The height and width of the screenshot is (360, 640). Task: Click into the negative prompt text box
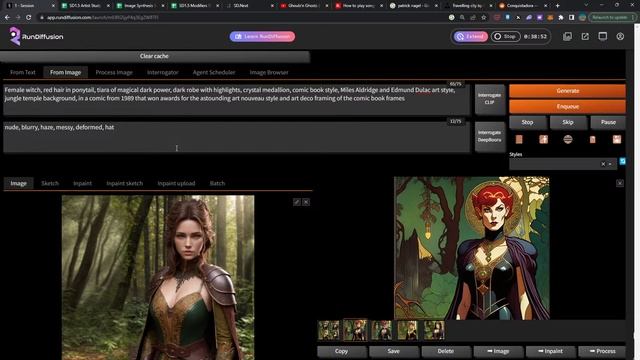pyautogui.click(x=236, y=137)
